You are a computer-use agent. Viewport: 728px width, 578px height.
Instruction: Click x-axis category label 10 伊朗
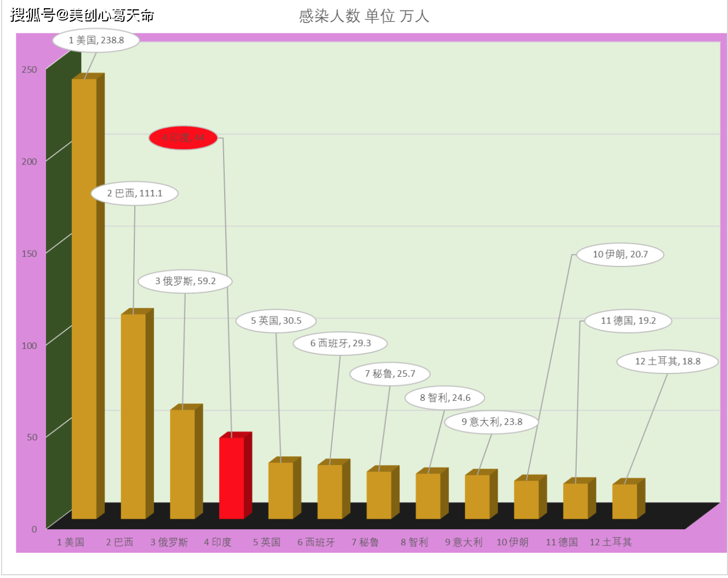coord(513,542)
